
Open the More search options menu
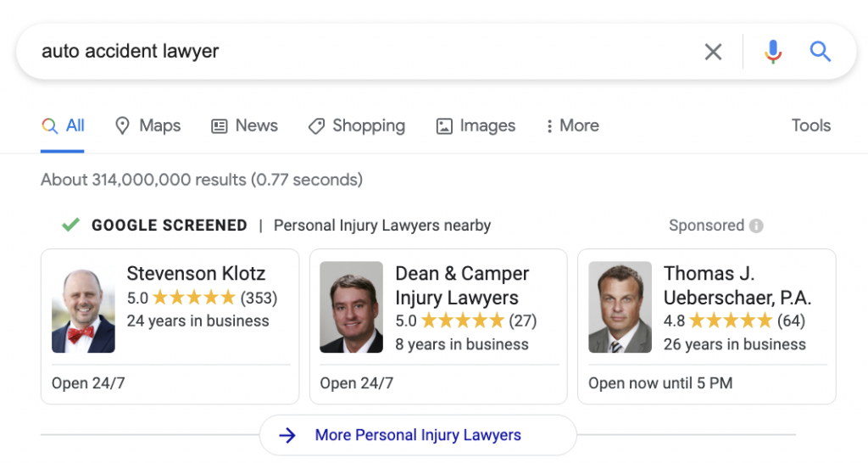(x=572, y=126)
